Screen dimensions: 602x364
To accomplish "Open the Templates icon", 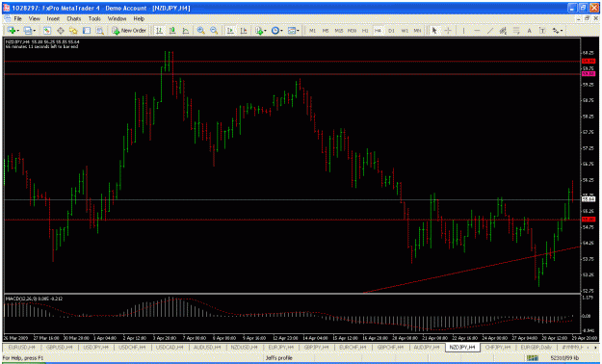I will tap(292, 31).
